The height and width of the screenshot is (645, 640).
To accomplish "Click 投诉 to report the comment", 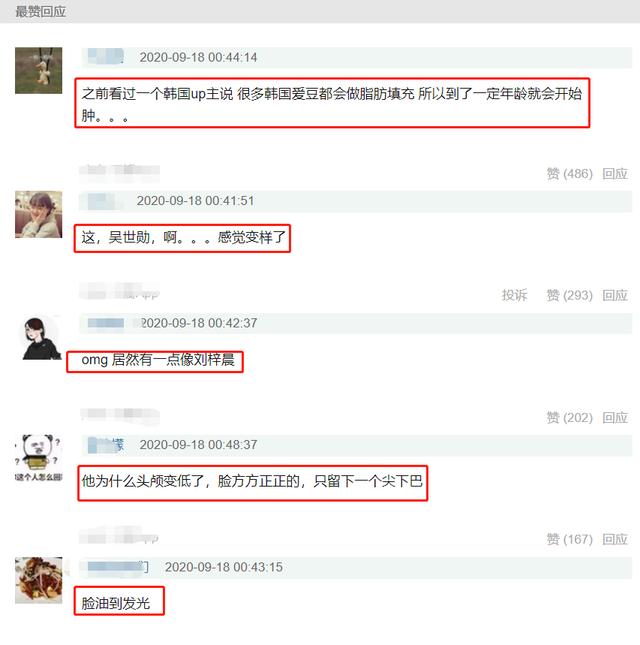I will [x=514, y=295].
